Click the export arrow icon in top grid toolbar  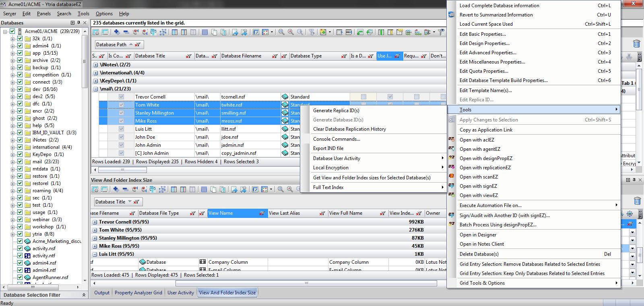tap(235, 32)
